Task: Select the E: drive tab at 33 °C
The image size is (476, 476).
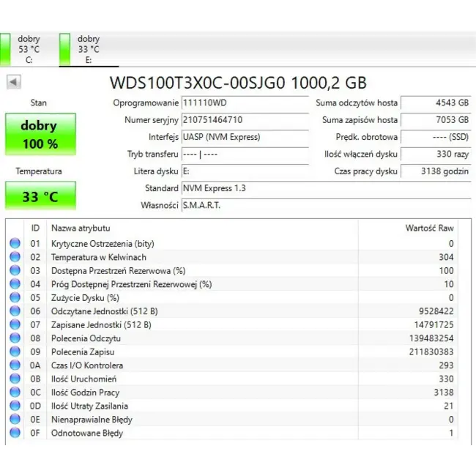Action: (89, 49)
